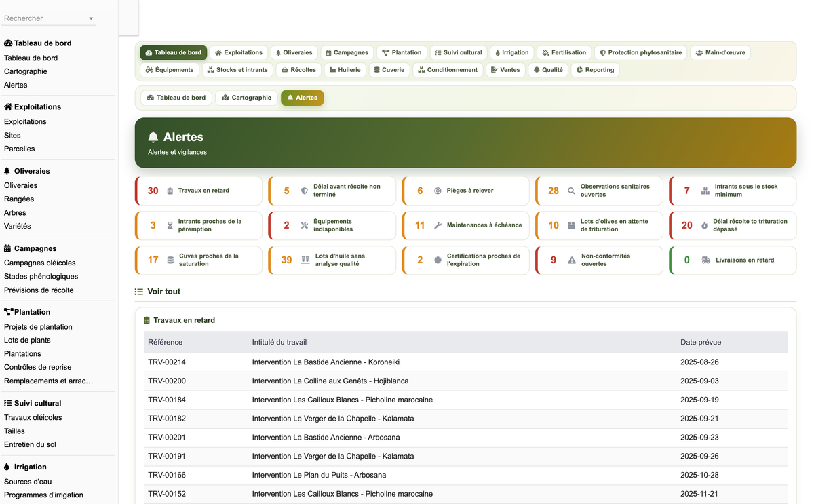Click vials icon on Lots d'huile sans analyse card
Screen dimensions: 814x504
[x=305, y=260]
